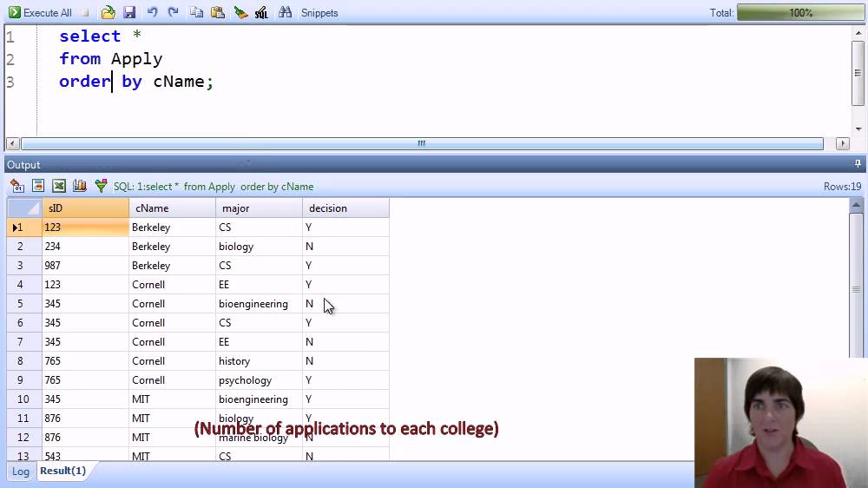Click 'cName;' in editor line 3
868x488 pixels.
[183, 82]
